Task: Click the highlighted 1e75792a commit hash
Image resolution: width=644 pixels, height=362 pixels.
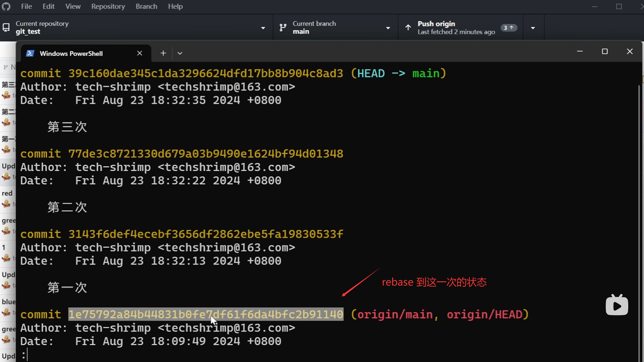Action: [x=206, y=314]
